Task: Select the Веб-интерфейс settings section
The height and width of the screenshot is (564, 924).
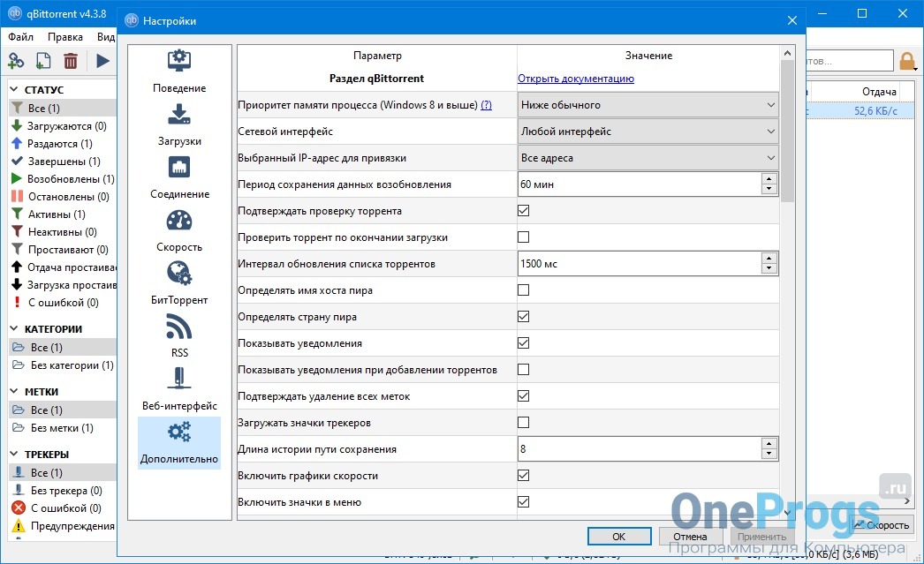Action: click(179, 389)
